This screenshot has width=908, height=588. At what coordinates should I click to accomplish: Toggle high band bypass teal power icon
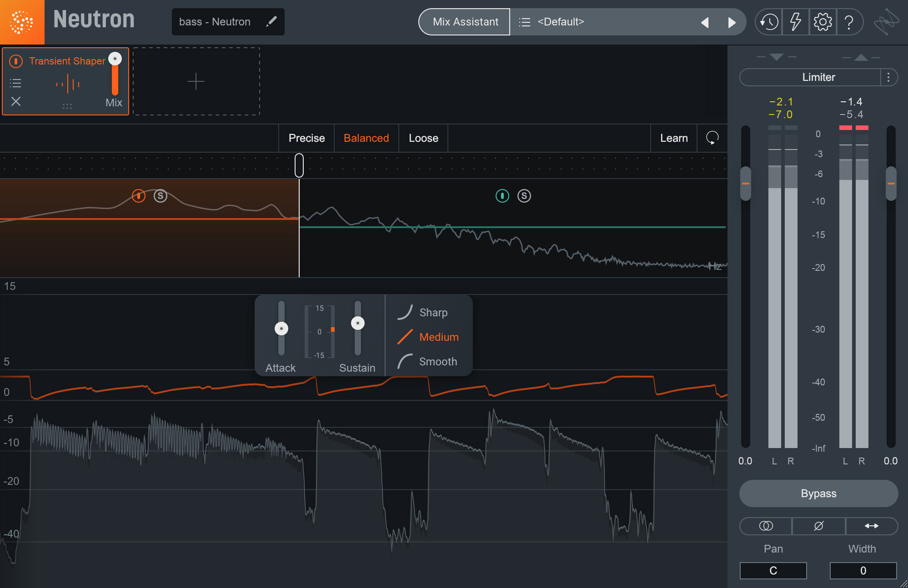(502, 196)
